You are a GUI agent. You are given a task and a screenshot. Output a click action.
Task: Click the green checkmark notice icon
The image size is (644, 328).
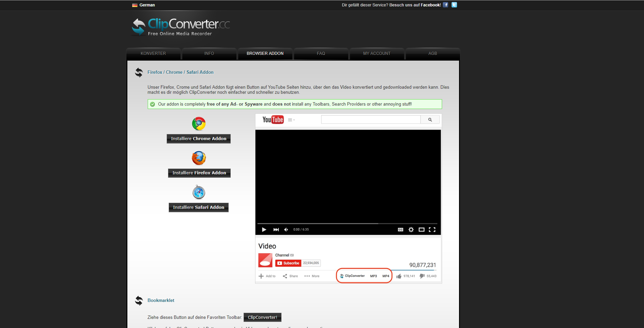(x=152, y=104)
